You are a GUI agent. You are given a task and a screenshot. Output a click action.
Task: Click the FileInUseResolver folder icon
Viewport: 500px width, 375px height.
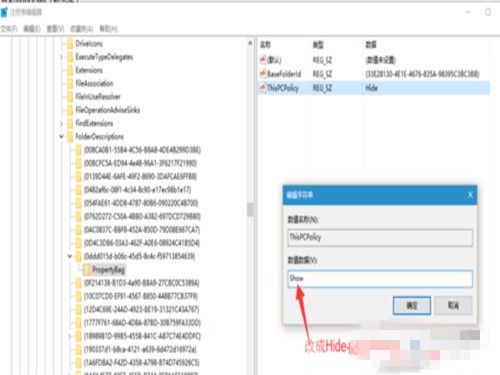70,97
